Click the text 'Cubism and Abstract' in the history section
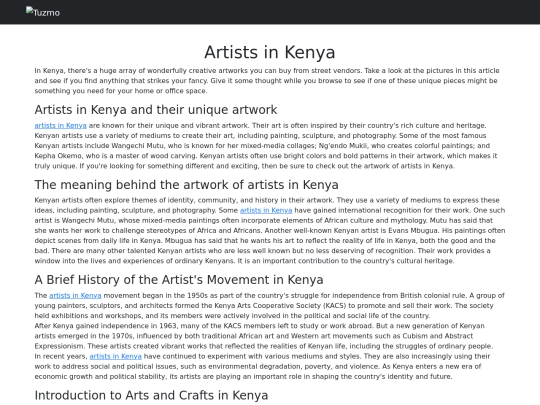540x405 pixels. click(438, 336)
